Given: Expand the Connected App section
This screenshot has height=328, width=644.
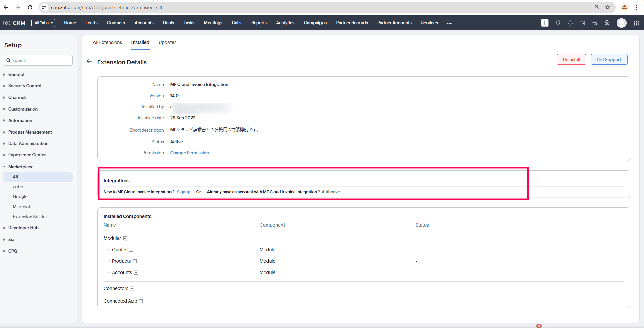Looking at the screenshot, I should [141, 301].
